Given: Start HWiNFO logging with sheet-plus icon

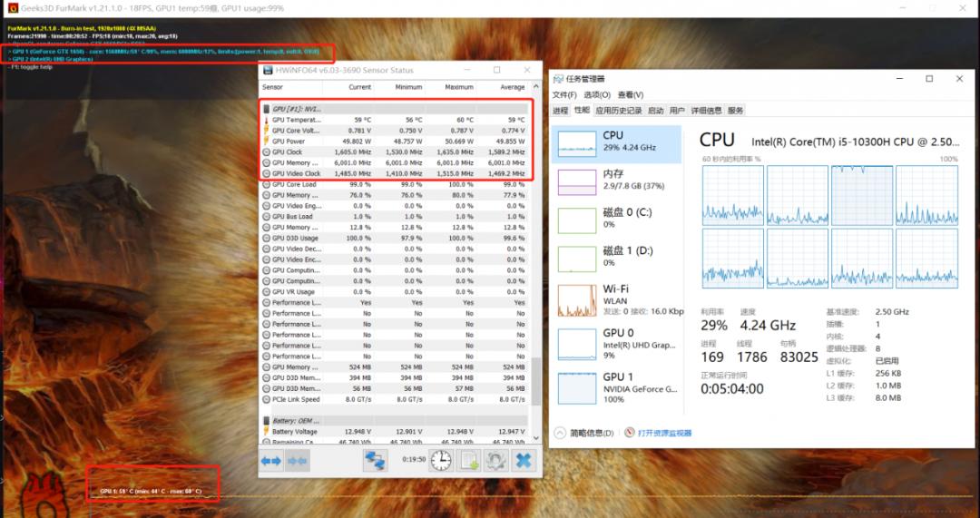Looking at the screenshot, I should (468, 461).
